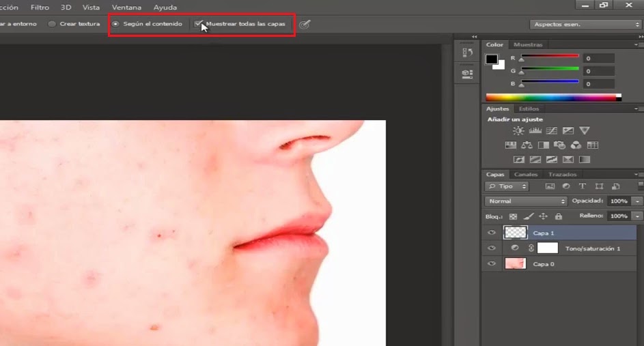The height and width of the screenshot is (346, 644).
Task: Add a Levels adjustment
Action: tap(535, 131)
